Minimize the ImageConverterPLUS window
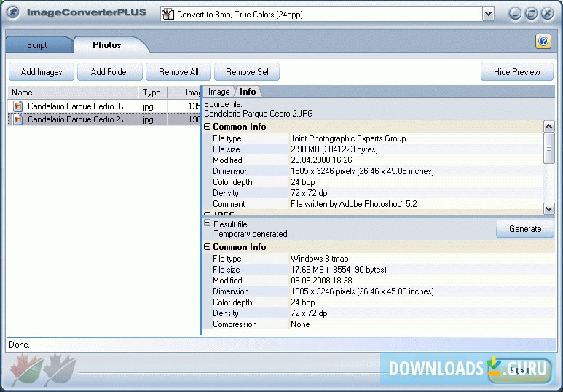The height and width of the screenshot is (392, 563). (x=516, y=14)
